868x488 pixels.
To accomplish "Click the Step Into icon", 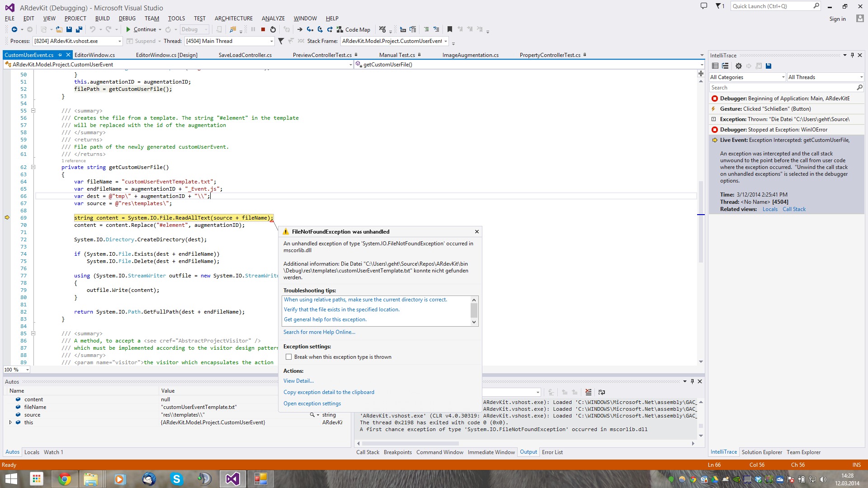I will tap(310, 29).
